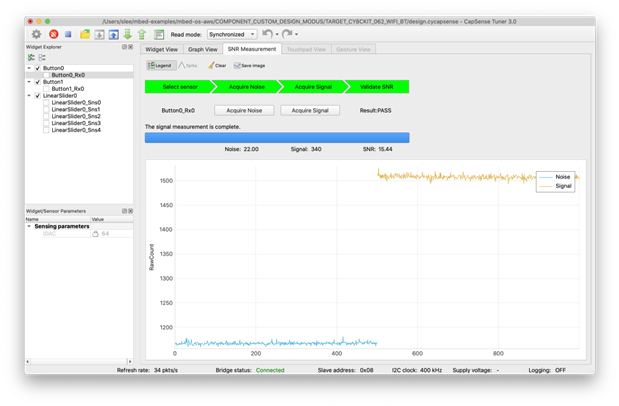Viewport: 619px width, 406px height.
Task: Collapse the LinearSlider0 tree node
Action: pos(29,96)
